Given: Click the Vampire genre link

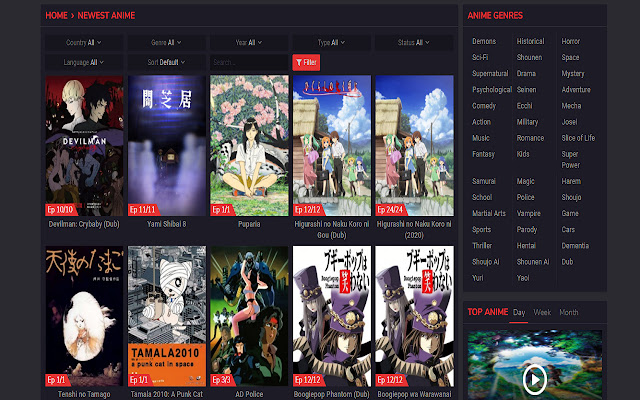Looking at the screenshot, I should pos(529,213).
